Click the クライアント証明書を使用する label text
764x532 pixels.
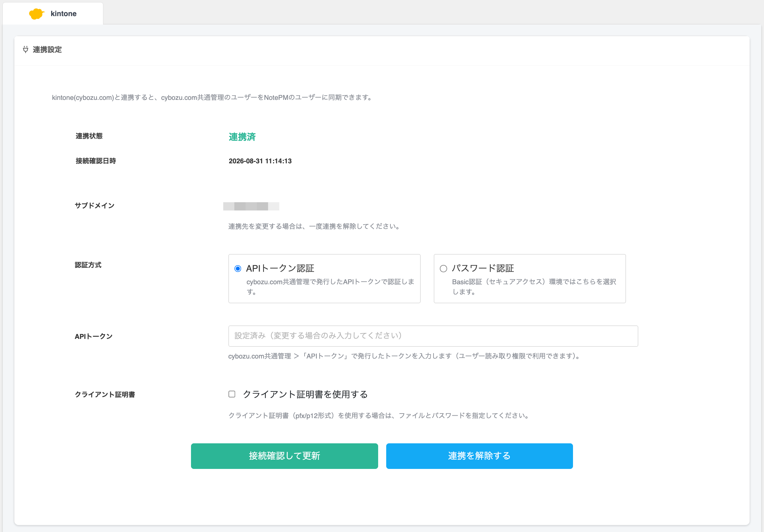pos(305,395)
